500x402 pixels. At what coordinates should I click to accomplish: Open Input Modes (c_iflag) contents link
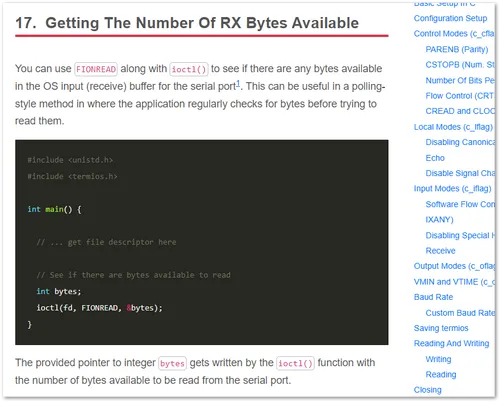click(x=452, y=189)
